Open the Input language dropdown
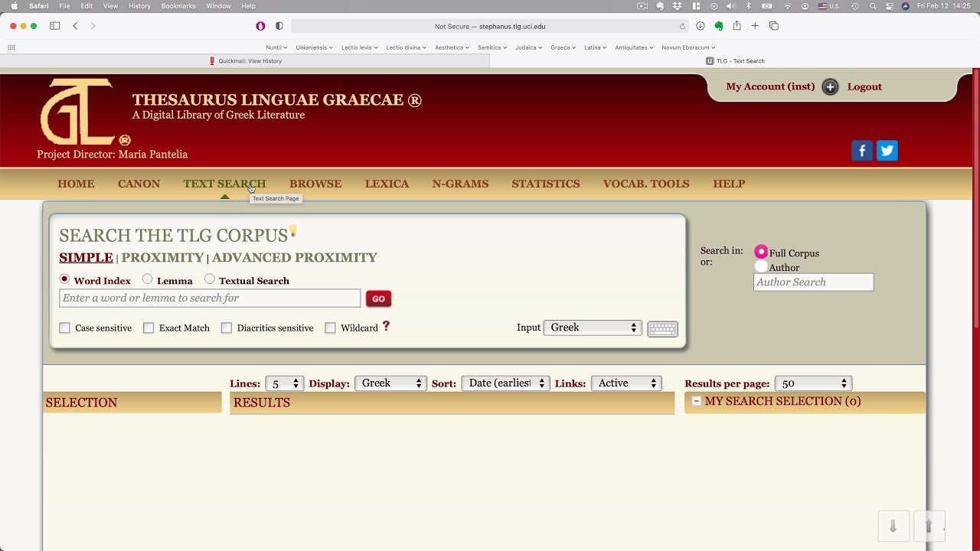Screen dimensions: 980x551 pos(593,328)
